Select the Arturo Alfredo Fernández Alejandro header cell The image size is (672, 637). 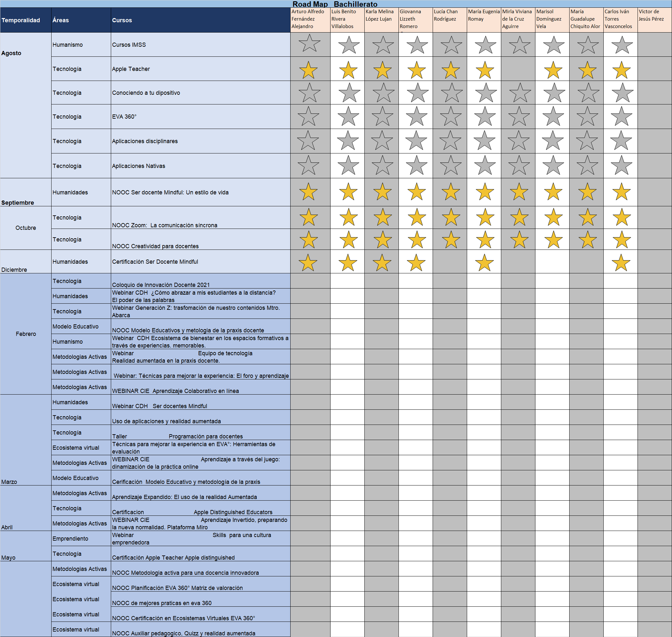pos(310,20)
